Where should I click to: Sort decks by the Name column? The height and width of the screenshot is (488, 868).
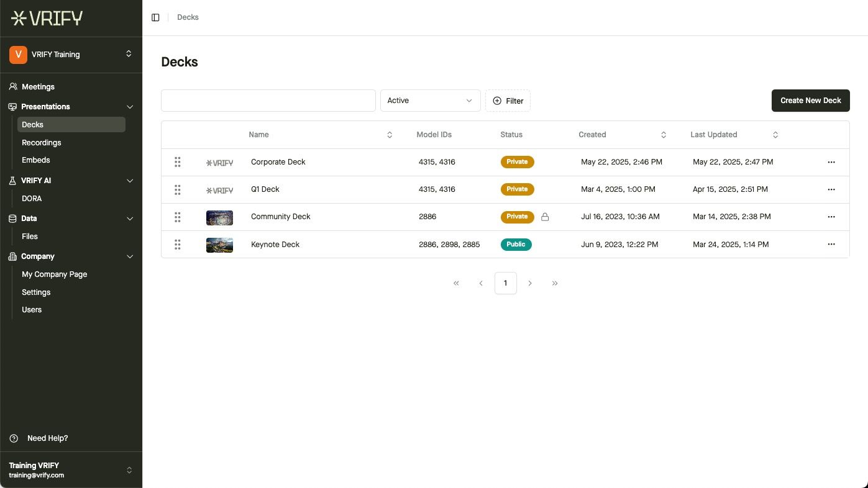tap(390, 135)
